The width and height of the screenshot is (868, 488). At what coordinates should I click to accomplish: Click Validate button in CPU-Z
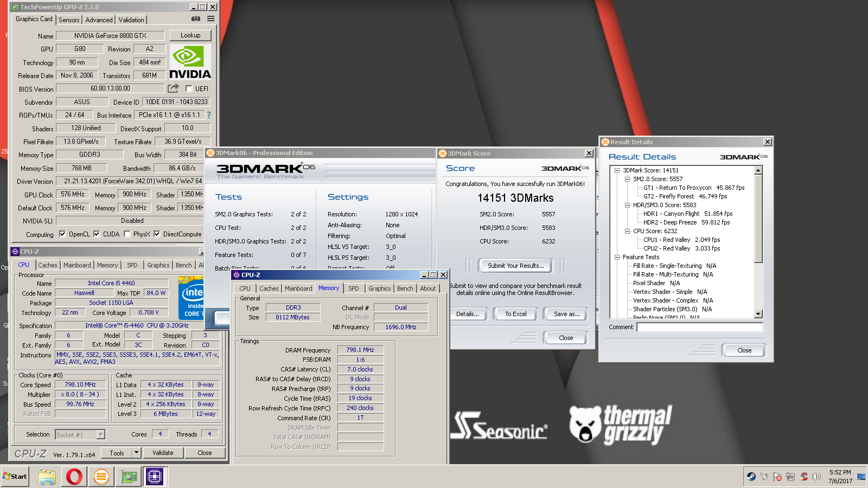pyautogui.click(x=163, y=453)
